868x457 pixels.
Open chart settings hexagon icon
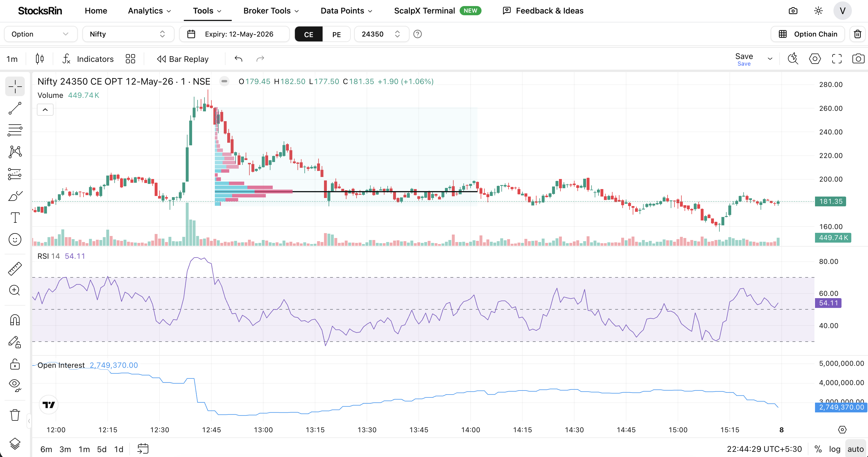coord(815,59)
